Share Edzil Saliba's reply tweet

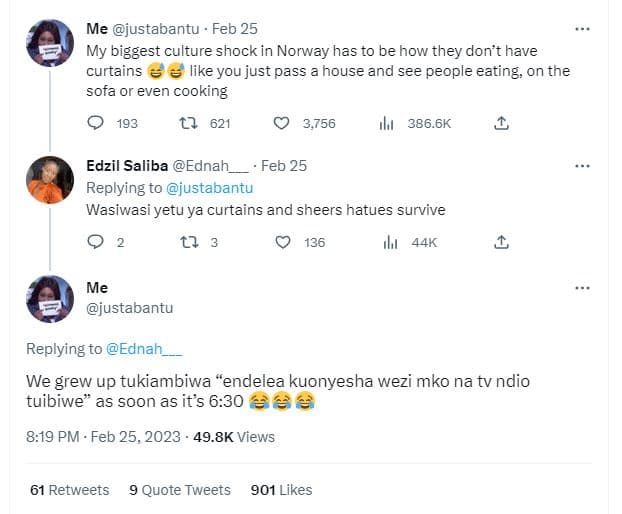tap(502, 242)
